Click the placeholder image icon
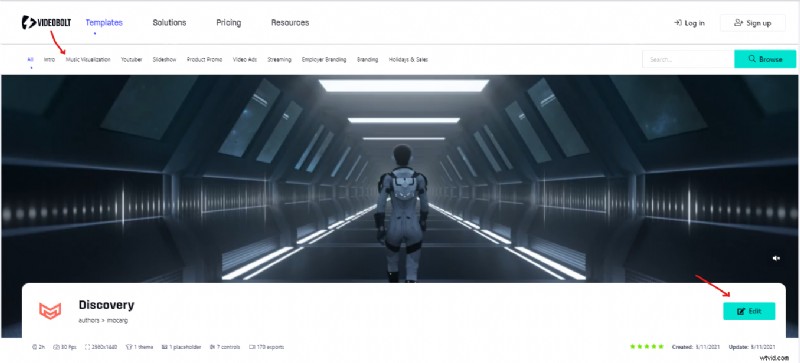Screen dimensions: 800x363 click(x=164, y=347)
